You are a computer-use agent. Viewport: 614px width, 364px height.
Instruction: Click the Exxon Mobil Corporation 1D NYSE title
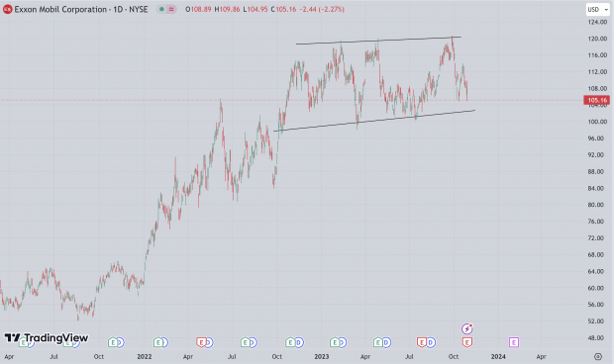click(81, 9)
